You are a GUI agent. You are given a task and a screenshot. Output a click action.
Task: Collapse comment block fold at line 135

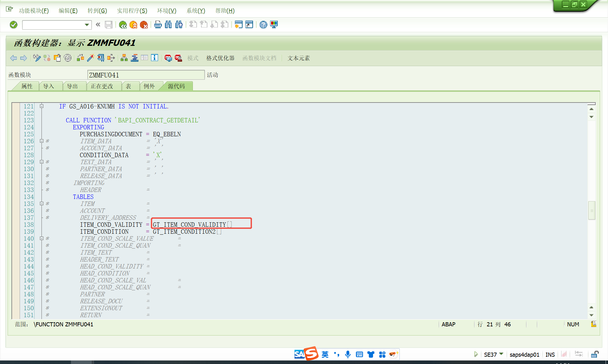tap(41, 204)
